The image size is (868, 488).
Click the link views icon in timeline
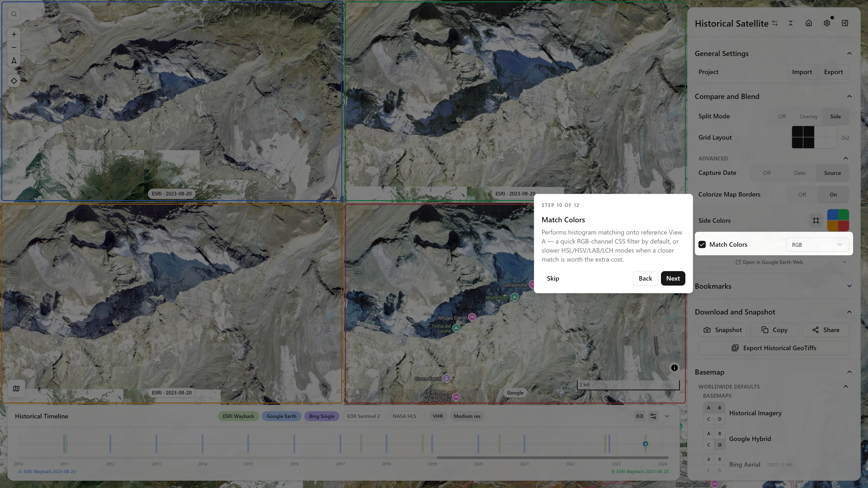pos(639,416)
